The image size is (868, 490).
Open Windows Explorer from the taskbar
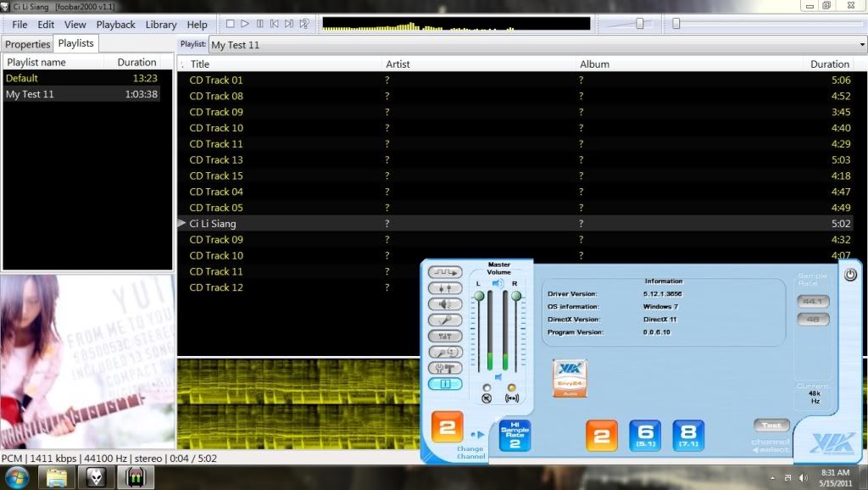57,477
